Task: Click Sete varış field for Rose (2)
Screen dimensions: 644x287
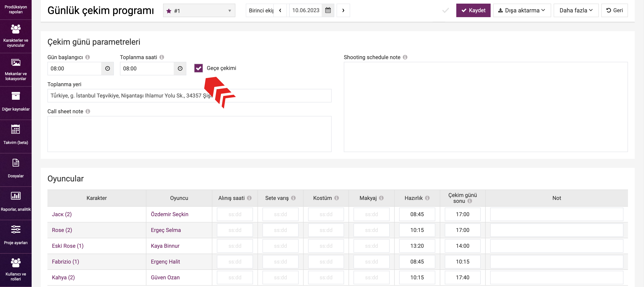Action: (x=280, y=230)
